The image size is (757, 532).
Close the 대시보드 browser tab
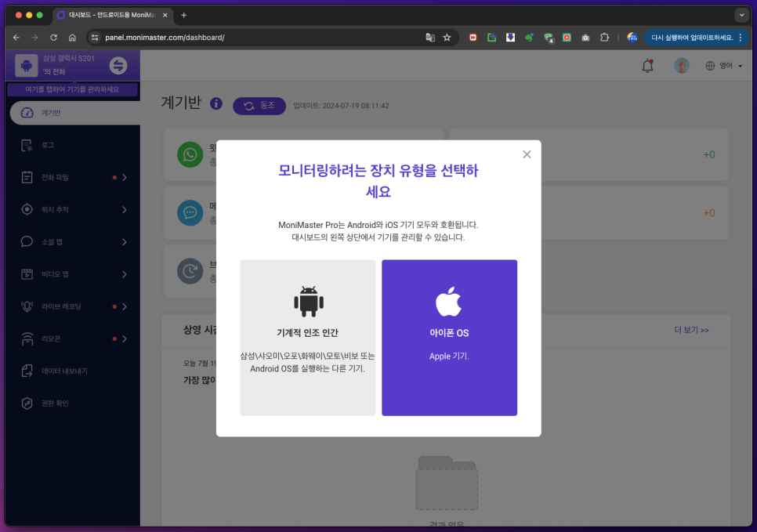click(165, 15)
